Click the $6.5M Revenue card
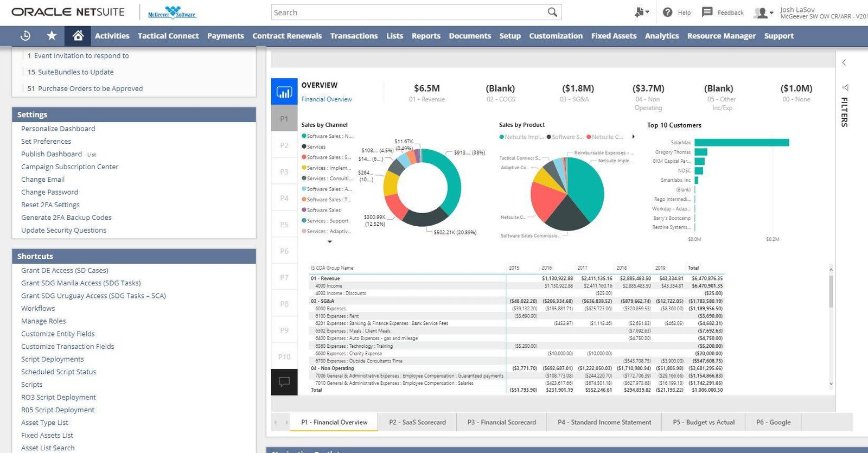Image resolution: width=868 pixels, height=453 pixels. (427, 93)
